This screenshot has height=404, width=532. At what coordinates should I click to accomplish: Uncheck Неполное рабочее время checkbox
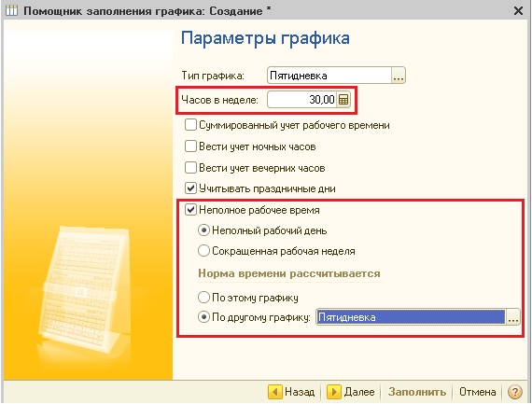point(190,210)
